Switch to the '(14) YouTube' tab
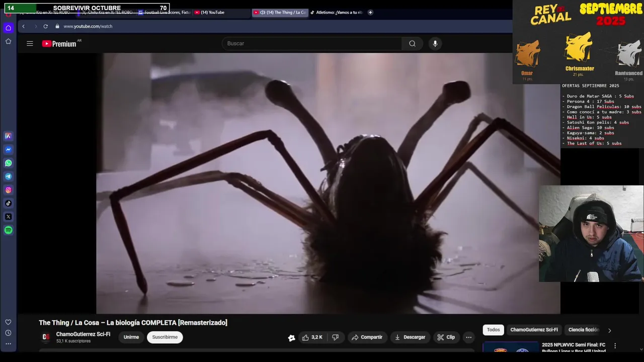Screen dimensions: 644x362 [x=221, y=13]
